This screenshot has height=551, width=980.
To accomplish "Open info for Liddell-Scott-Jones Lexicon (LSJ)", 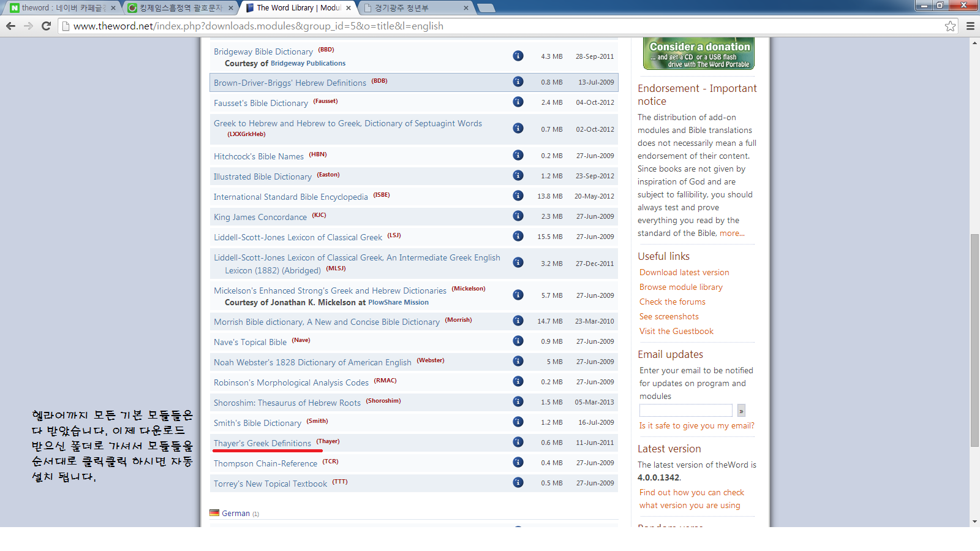I will coord(518,236).
